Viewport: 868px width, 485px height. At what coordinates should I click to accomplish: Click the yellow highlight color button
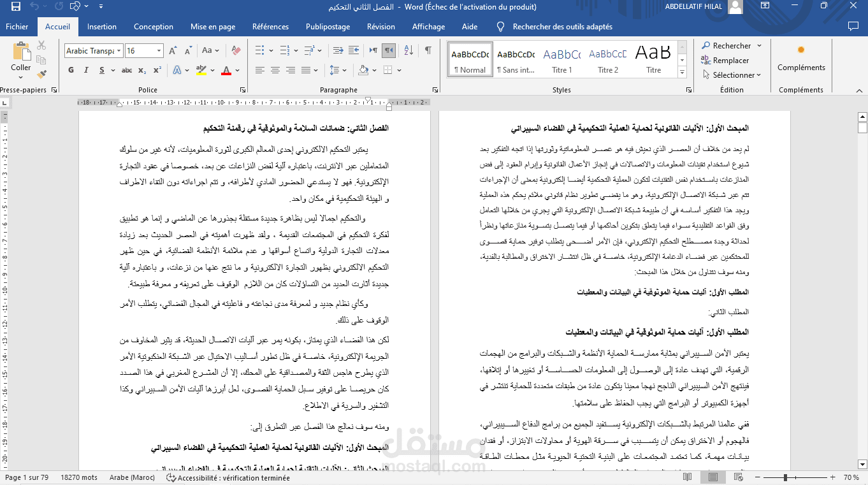pos(201,70)
